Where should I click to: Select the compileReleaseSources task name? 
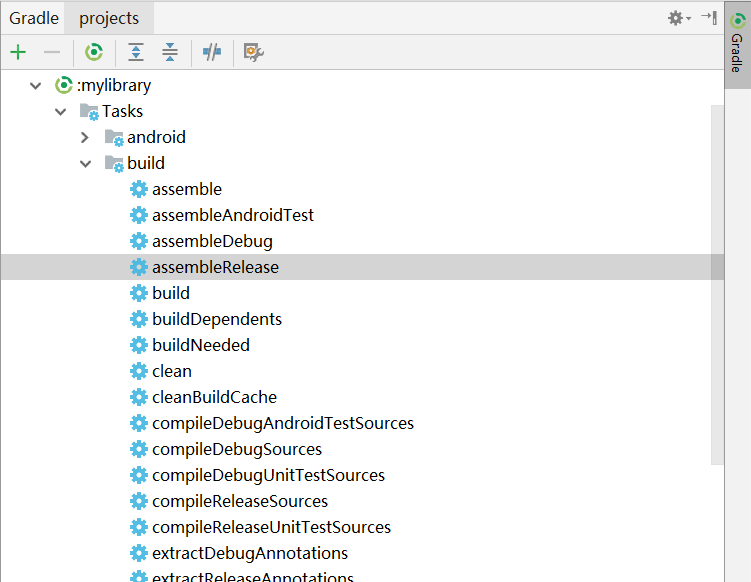(x=240, y=502)
